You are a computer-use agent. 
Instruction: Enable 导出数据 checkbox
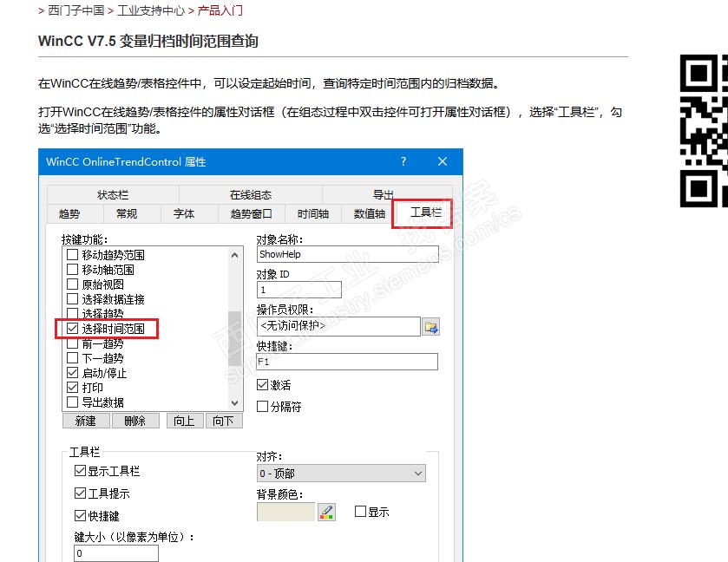(x=72, y=402)
